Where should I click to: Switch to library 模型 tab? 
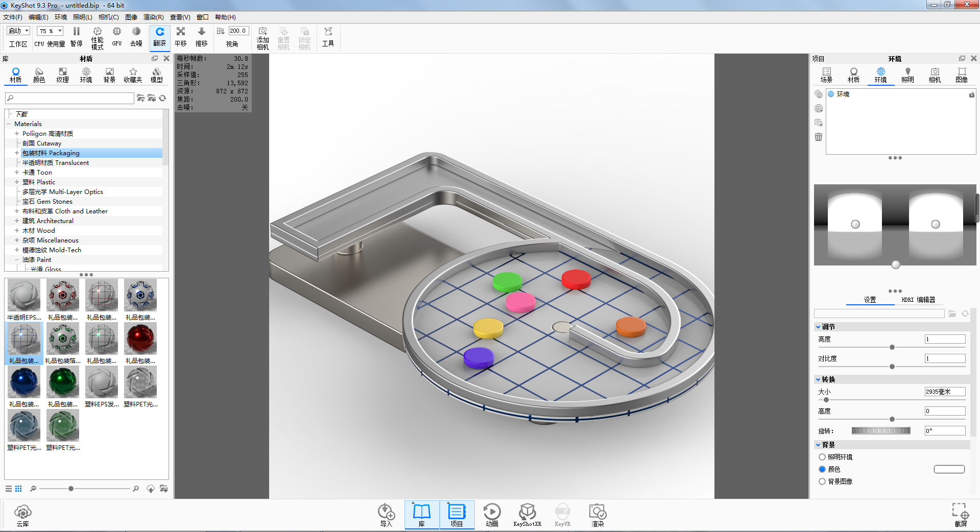tap(157, 75)
